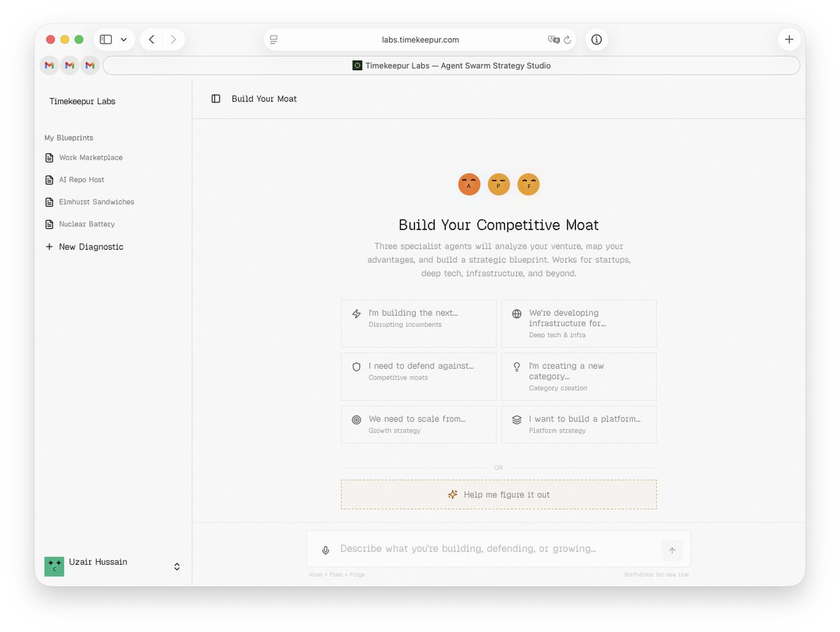Open the site information icon in the address bar
This screenshot has width=840, height=632.
click(596, 39)
